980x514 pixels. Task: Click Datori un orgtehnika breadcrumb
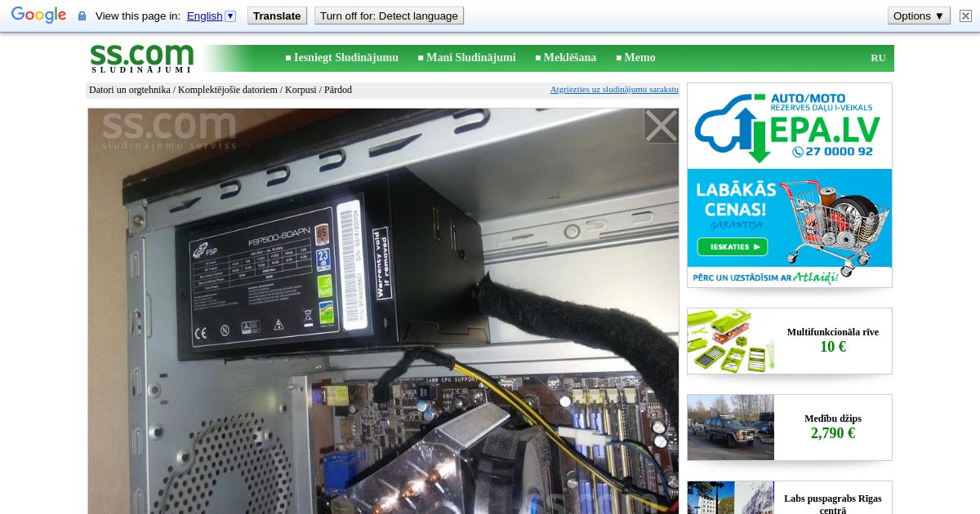click(130, 90)
